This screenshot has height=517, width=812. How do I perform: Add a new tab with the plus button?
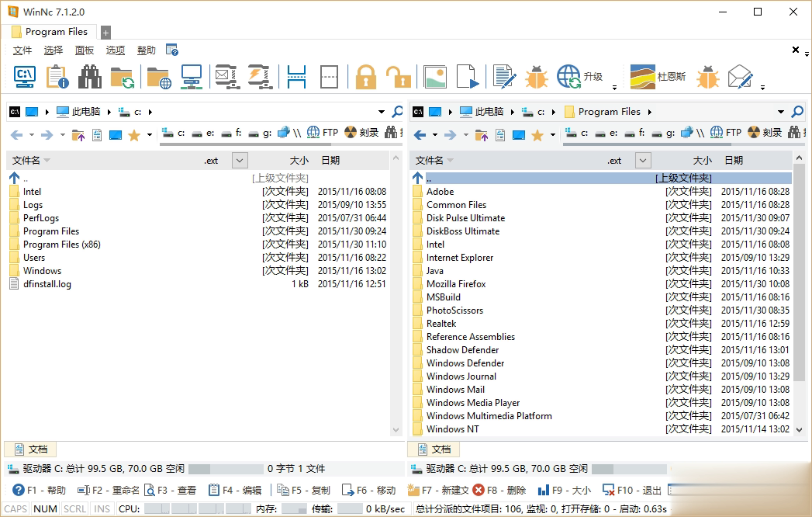pyautogui.click(x=105, y=33)
